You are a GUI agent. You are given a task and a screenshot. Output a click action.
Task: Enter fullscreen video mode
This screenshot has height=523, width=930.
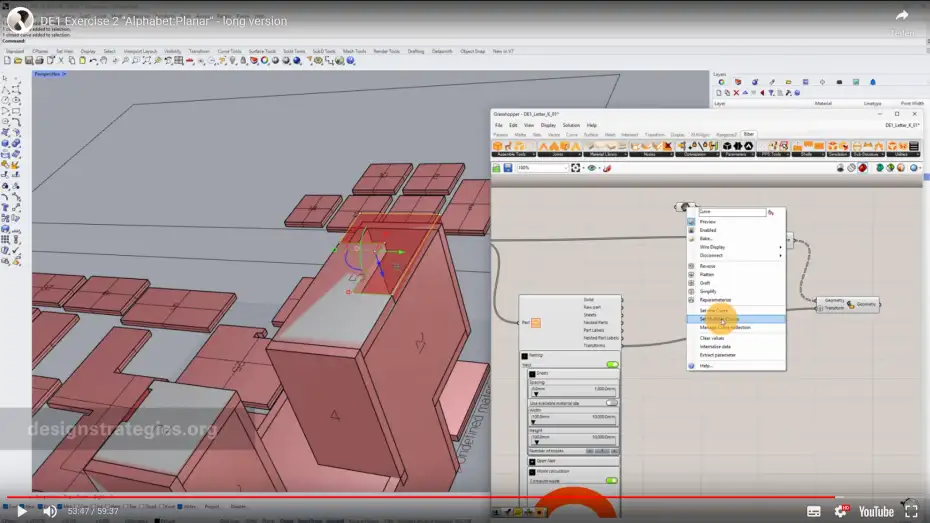pos(912,511)
